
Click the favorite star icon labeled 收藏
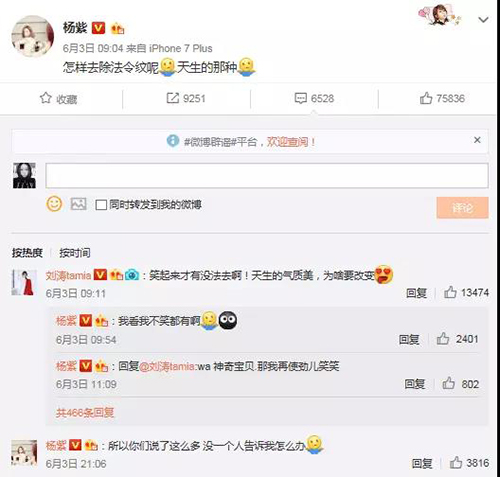click(x=46, y=98)
